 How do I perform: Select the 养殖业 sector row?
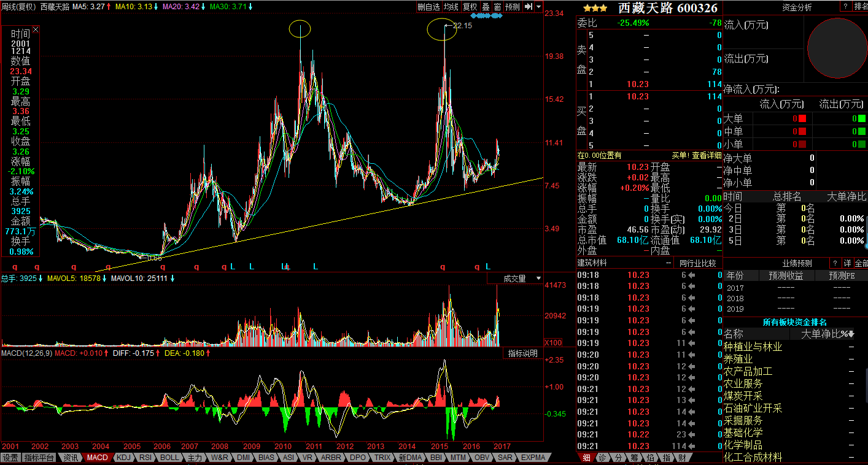796,359
